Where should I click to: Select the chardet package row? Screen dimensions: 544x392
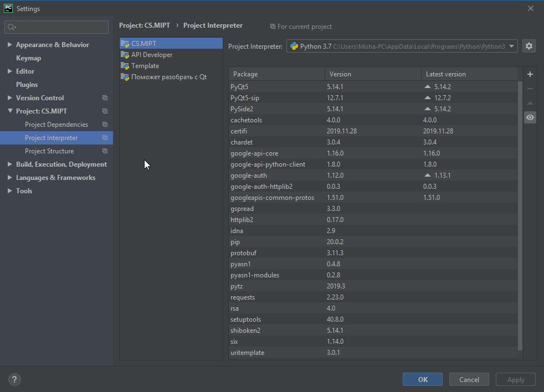(373, 142)
